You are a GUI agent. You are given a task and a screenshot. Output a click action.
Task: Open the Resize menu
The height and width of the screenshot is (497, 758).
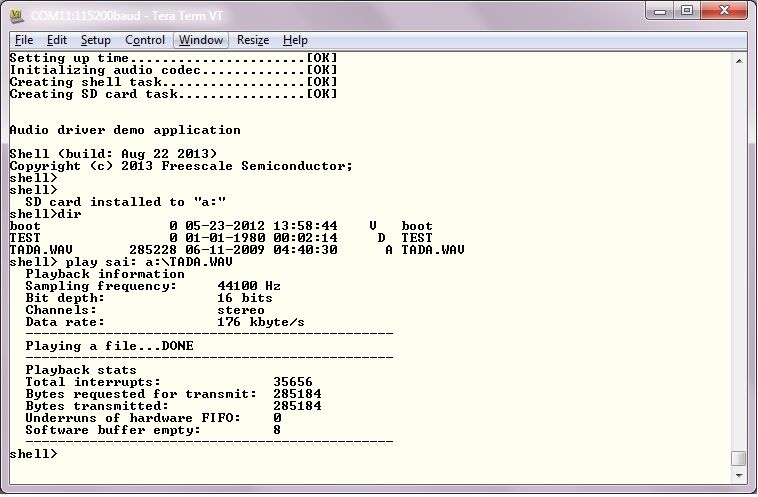click(253, 40)
